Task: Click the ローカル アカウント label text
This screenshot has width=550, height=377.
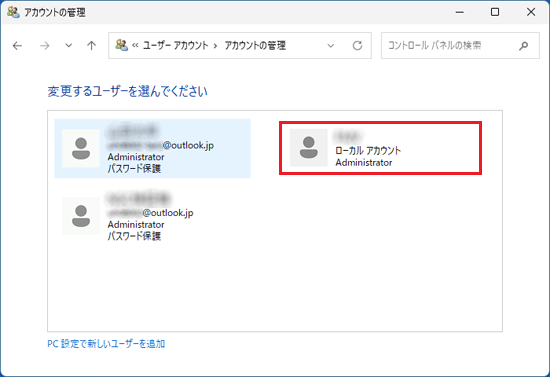Action: click(x=368, y=151)
